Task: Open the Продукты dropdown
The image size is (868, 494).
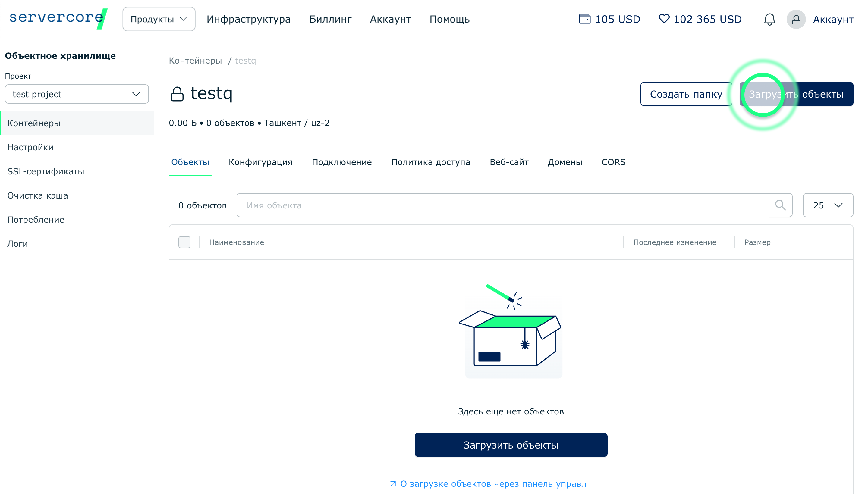Action: pos(159,19)
